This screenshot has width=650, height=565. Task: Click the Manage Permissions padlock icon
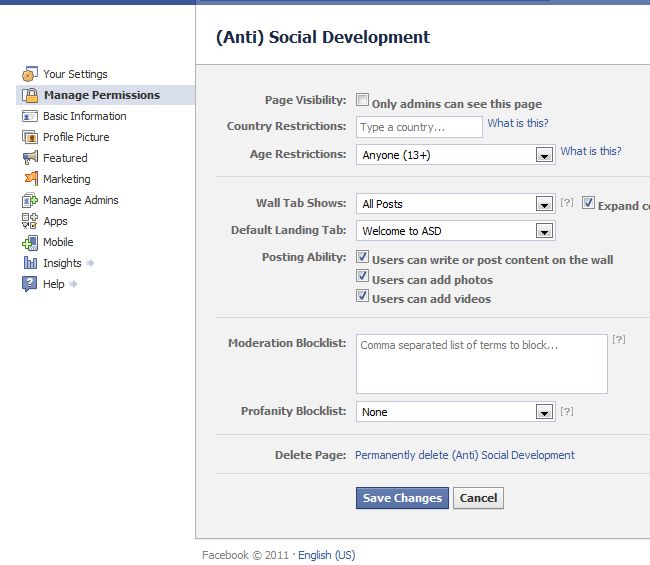point(30,95)
